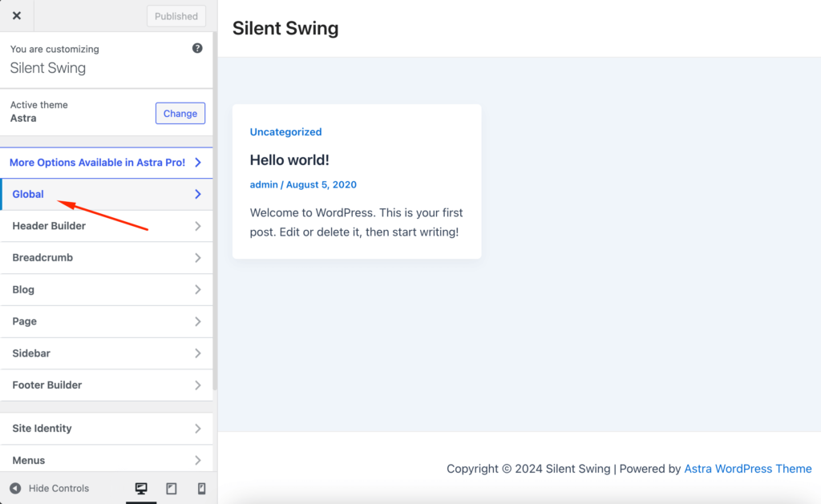Expand chevron beside Global
The width and height of the screenshot is (821, 504).
(198, 194)
